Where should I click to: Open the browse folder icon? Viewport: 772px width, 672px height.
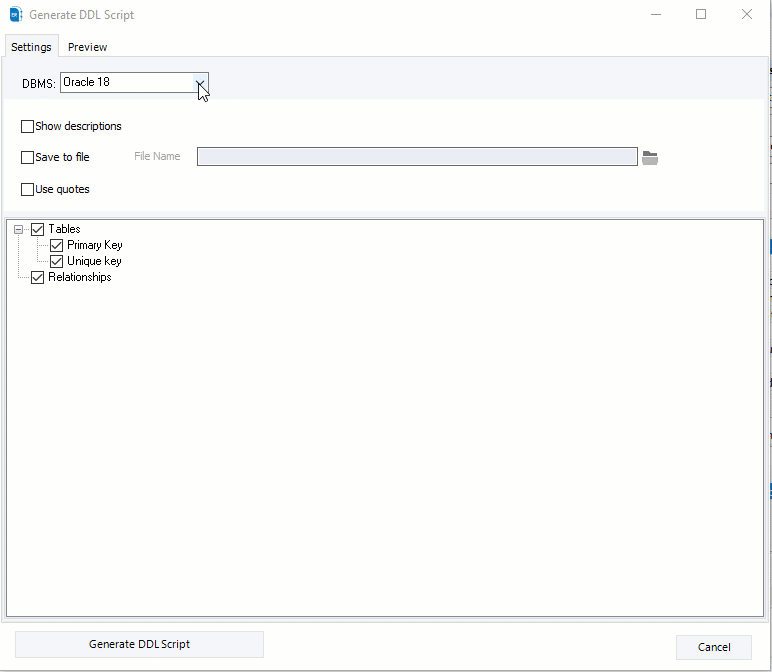650,158
